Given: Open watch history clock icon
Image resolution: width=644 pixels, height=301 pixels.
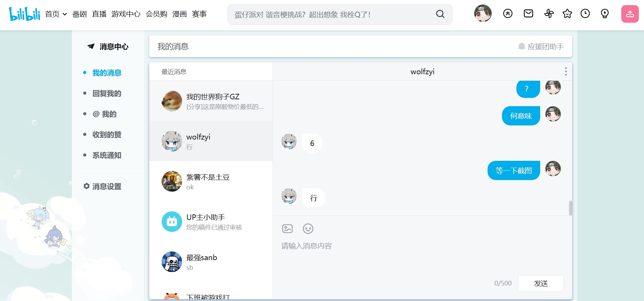Looking at the screenshot, I should pos(585,13).
